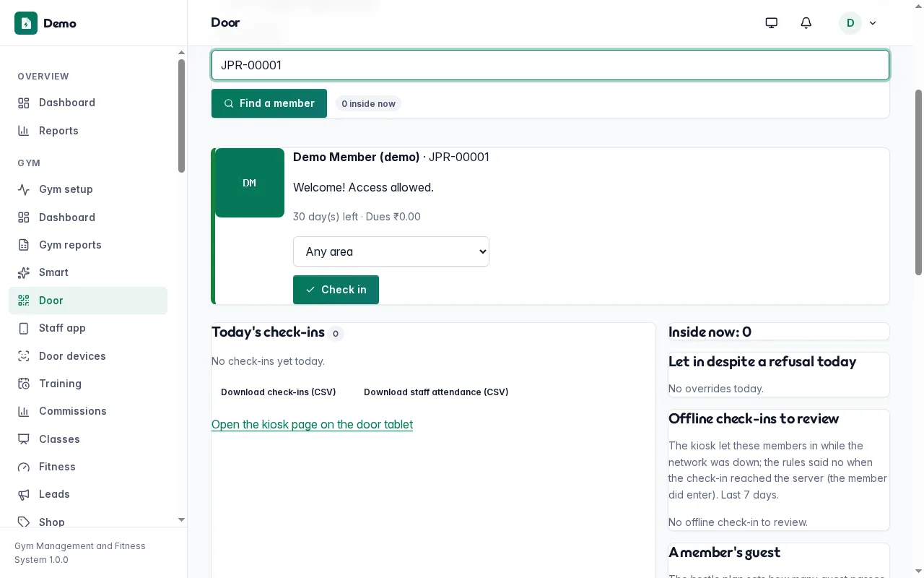Image resolution: width=924 pixels, height=578 pixels.
Task: Click the Find a member button
Action: tap(269, 103)
